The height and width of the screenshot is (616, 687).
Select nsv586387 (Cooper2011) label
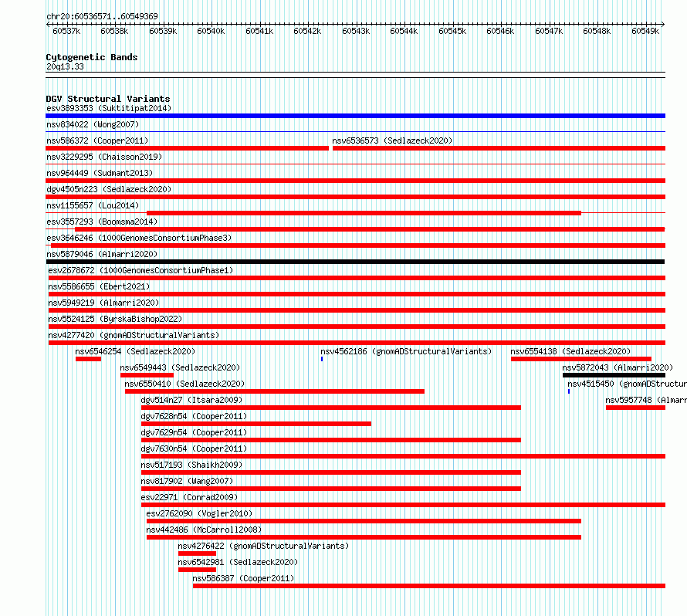(243, 578)
